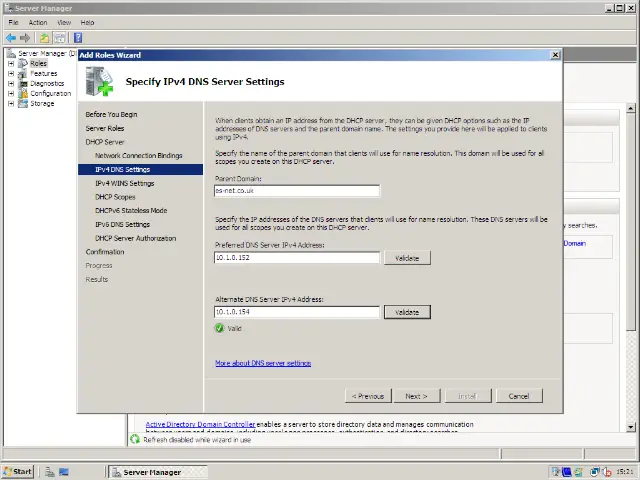Open the Start menu
Screen dimensions: 640x480
pyautogui.click(x=18, y=472)
